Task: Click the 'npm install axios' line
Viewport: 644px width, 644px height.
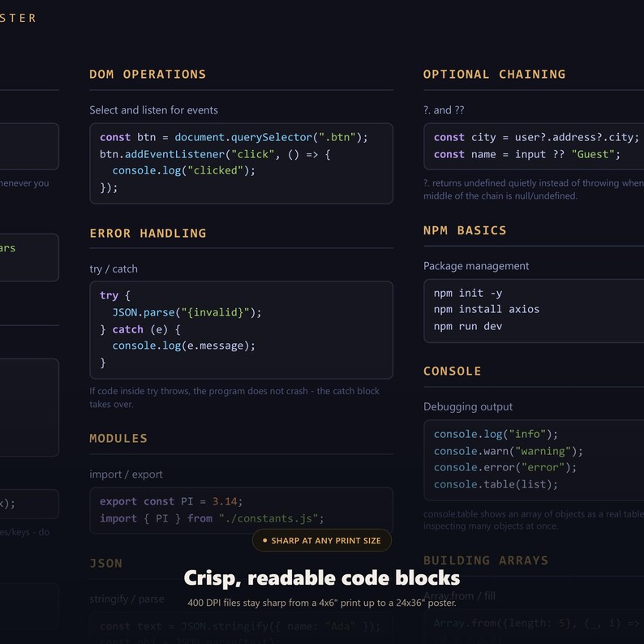Action: point(487,309)
